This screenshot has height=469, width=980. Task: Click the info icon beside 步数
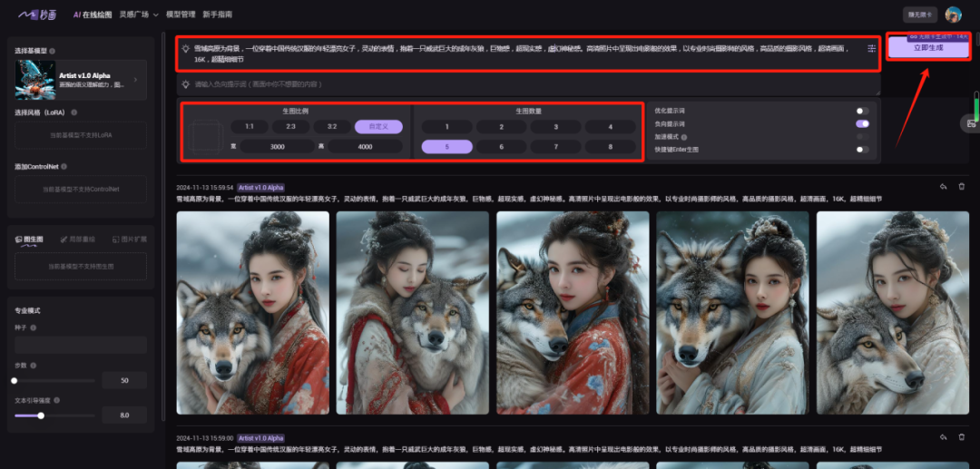pos(34,366)
